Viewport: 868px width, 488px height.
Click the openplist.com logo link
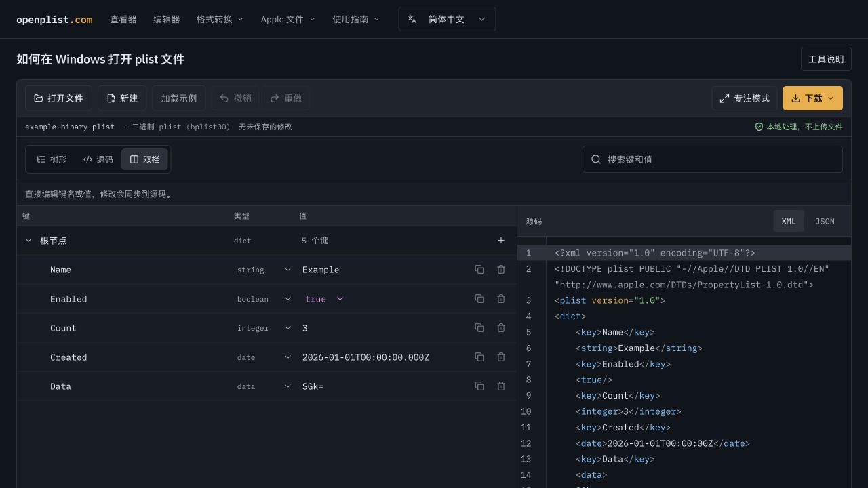(x=54, y=19)
